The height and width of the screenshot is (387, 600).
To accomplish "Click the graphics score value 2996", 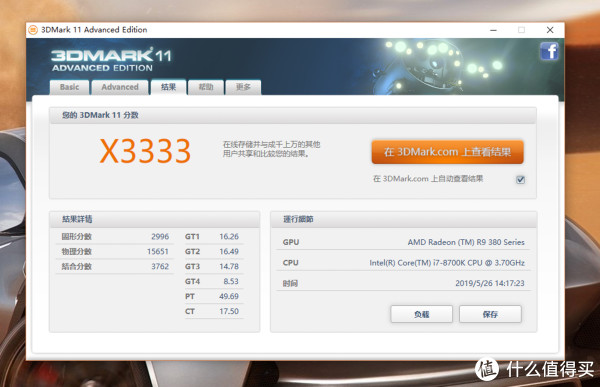I will pos(160,237).
